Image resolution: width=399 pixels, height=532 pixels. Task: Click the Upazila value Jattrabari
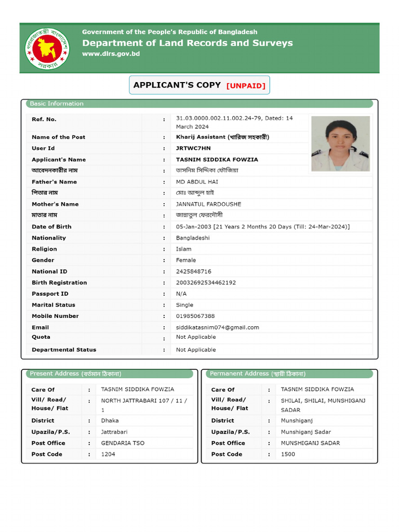pos(114,432)
